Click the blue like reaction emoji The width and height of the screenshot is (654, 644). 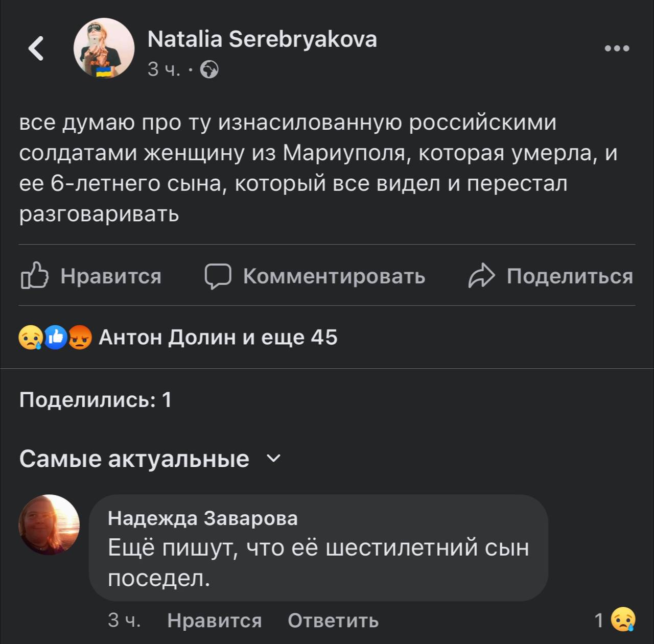pyautogui.click(x=56, y=338)
